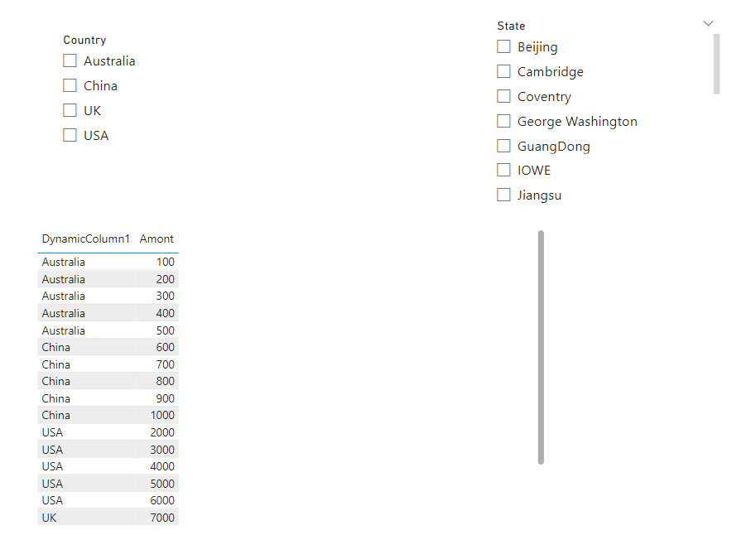The height and width of the screenshot is (535, 756).
Task: Click the table's vertical scrollbar
Action: point(541,347)
